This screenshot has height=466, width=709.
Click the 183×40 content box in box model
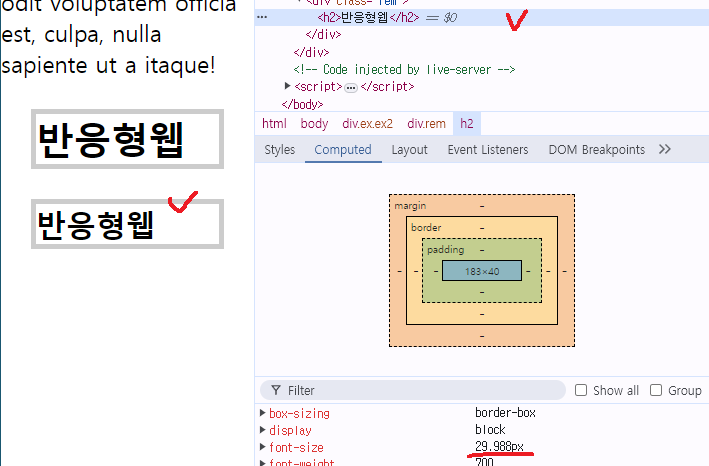click(x=482, y=271)
